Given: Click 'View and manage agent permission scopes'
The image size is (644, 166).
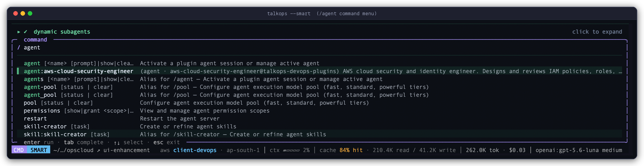Looking at the screenshot, I should [x=205, y=111].
